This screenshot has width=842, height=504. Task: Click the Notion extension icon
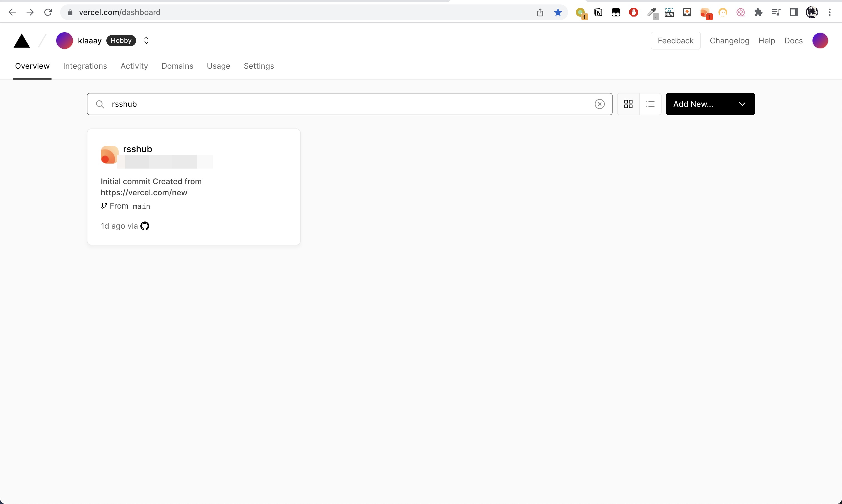[x=598, y=13]
